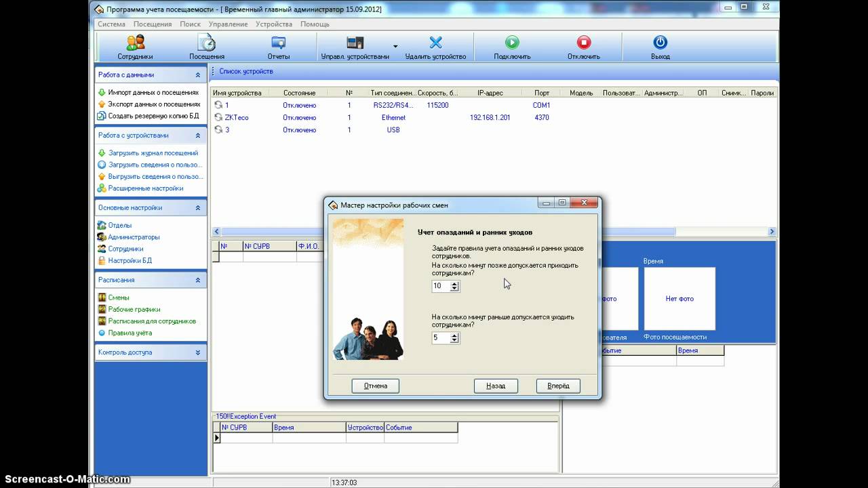The width and height of the screenshot is (868, 488).
Task: Click the Сотрудники sidebar icon under Основные настройки
Action: (x=102, y=249)
